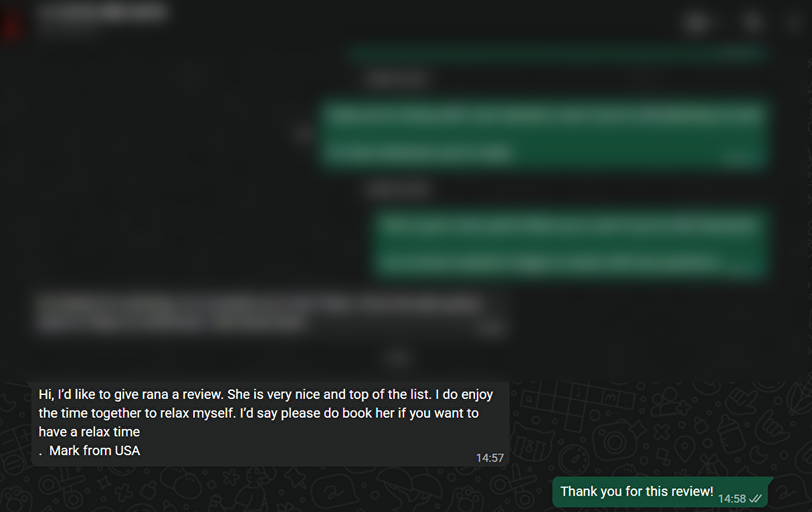Click the 14:58 timestamp on the reply
Viewport: 812px width, 512px height.
(x=732, y=498)
